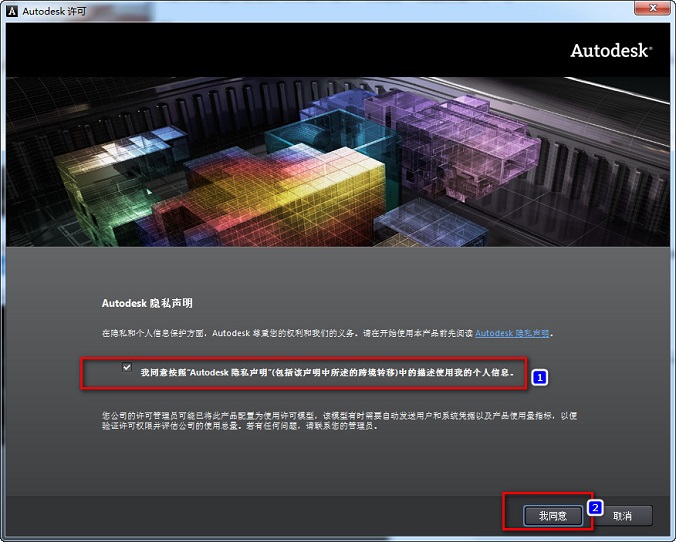Click the colorful 3D building banner image

coord(338,162)
